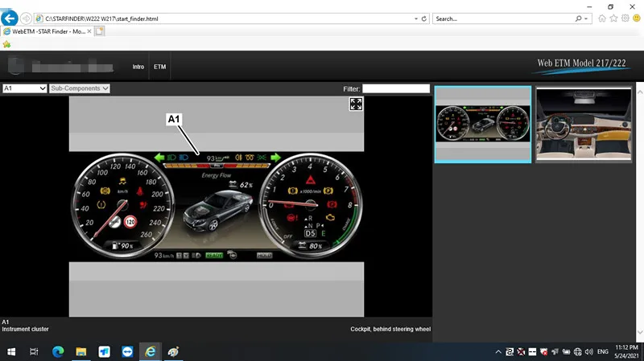644x361 pixels.
Task: Go back with the browser back arrow
Action: 10,18
